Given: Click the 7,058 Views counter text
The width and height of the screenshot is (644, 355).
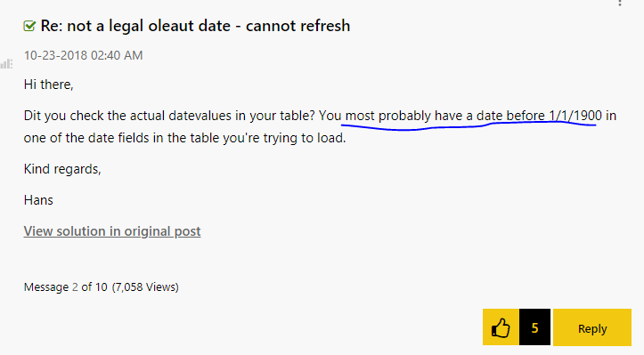Looking at the screenshot, I should pyautogui.click(x=145, y=286).
